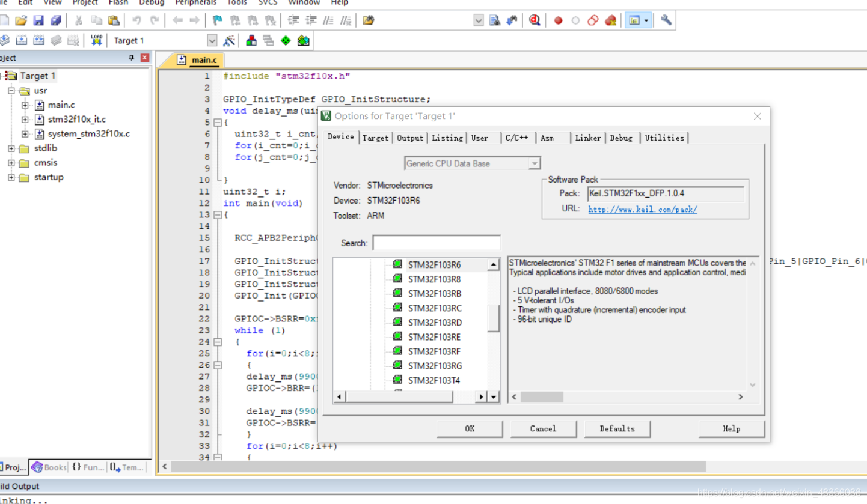Start debug session magnifier icon

[x=535, y=20]
